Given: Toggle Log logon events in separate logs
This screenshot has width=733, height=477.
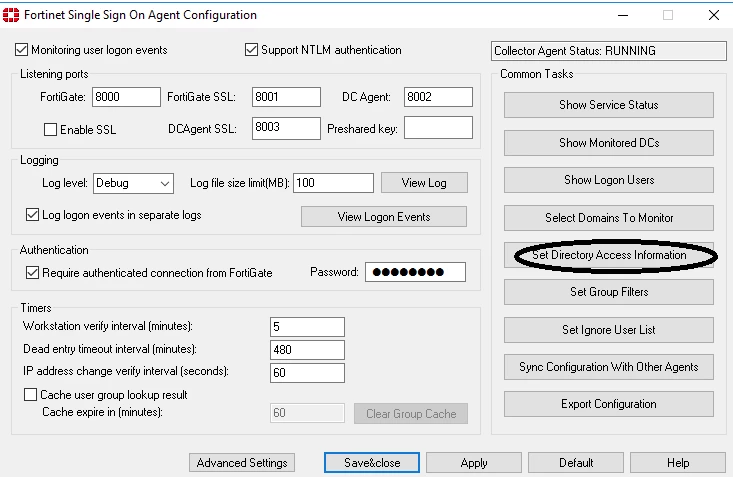Looking at the screenshot, I should click(32, 215).
